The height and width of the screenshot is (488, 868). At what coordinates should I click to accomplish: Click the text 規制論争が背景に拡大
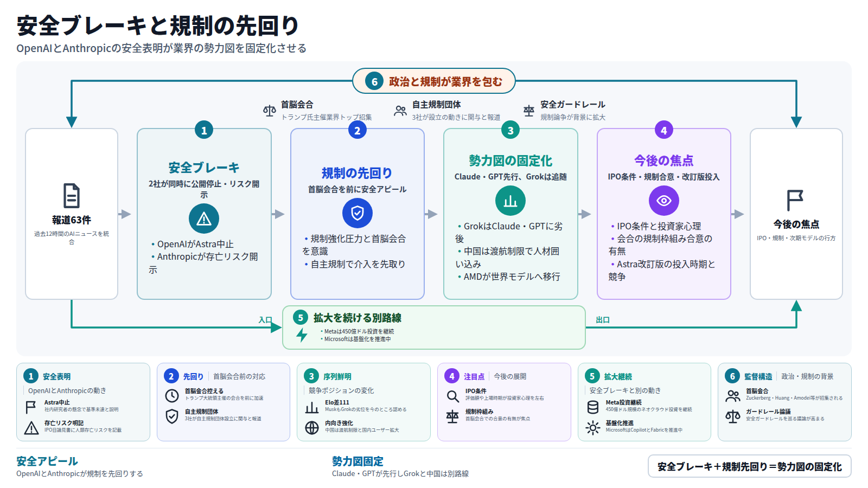(x=573, y=117)
